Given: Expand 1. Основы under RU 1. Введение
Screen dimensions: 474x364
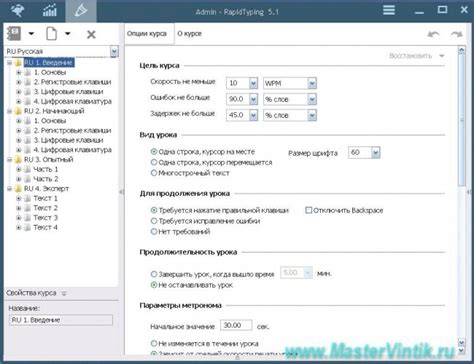Looking at the screenshot, I should coord(19,72).
